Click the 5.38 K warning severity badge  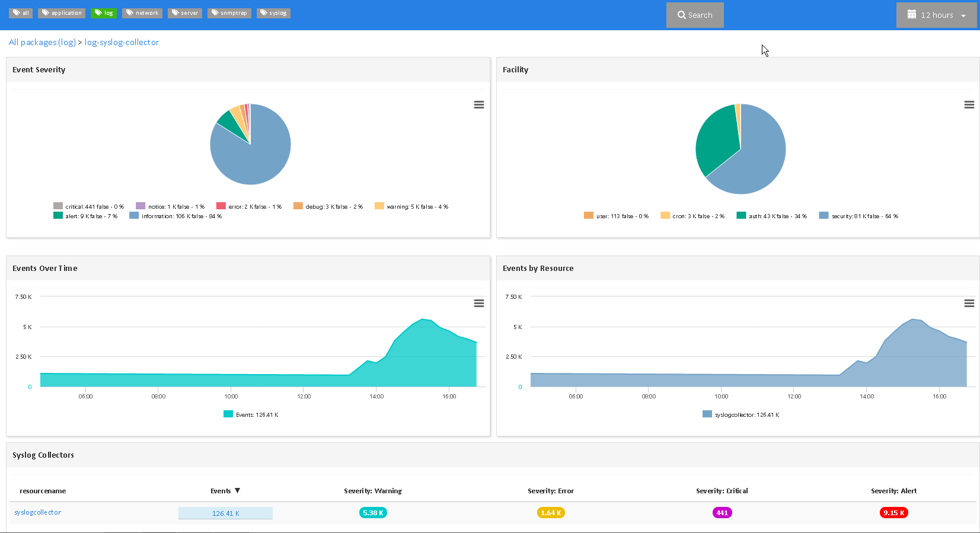point(373,513)
